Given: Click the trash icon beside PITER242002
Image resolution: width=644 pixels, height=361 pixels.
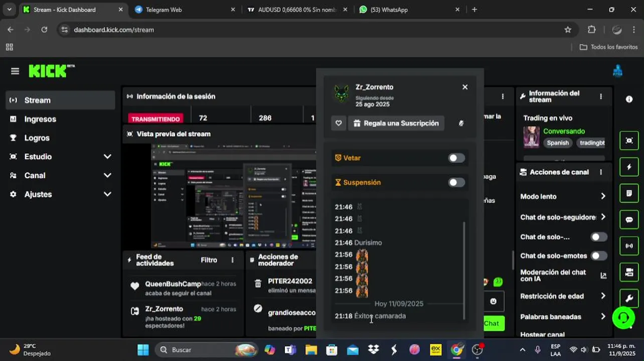Looking at the screenshot, I should click(x=258, y=284).
